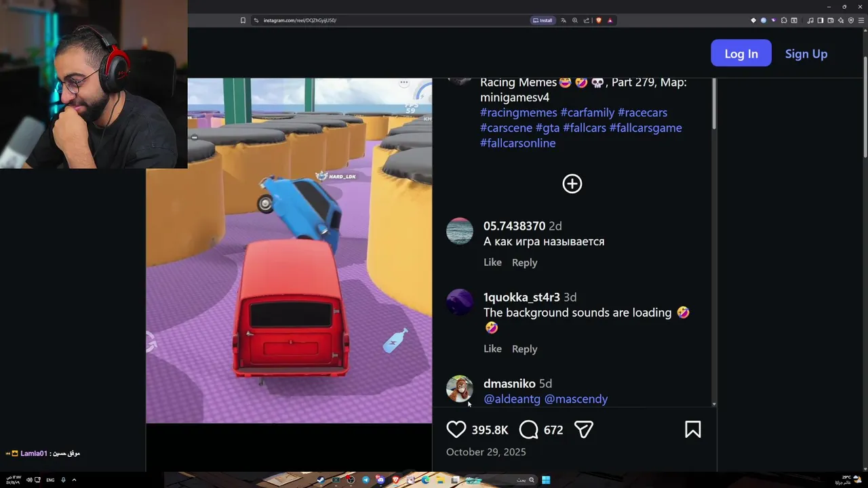Click the Sign Up link
Image resolution: width=868 pixels, height=488 pixels.
click(x=806, y=54)
